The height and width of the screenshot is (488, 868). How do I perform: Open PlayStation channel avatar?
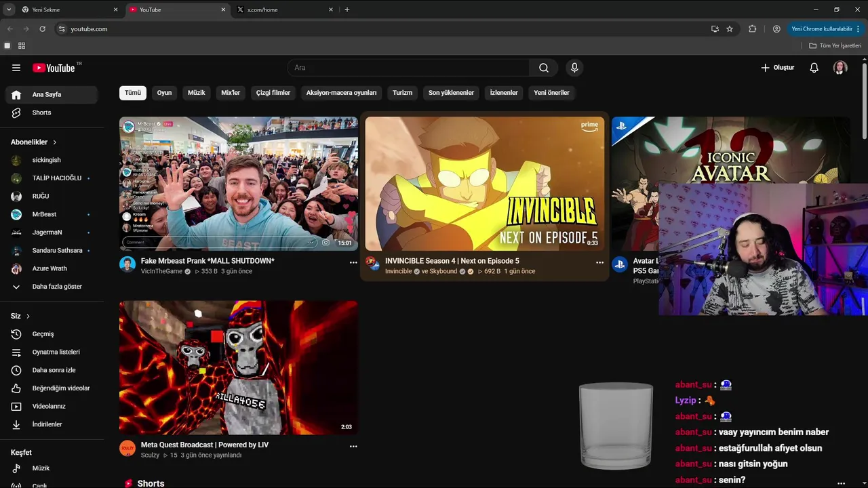[x=620, y=264]
